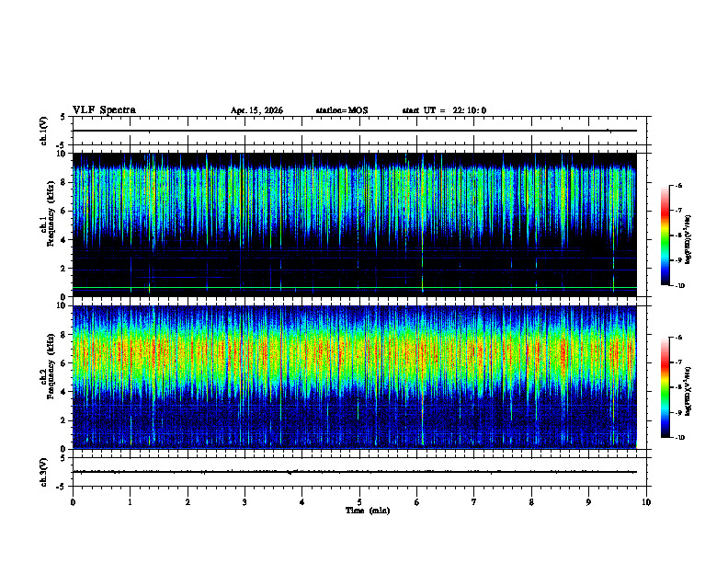Viewport: 728px width, 563px height.
Task: Click the ch.3 voltage waveform trace
Action: [355, 472]
